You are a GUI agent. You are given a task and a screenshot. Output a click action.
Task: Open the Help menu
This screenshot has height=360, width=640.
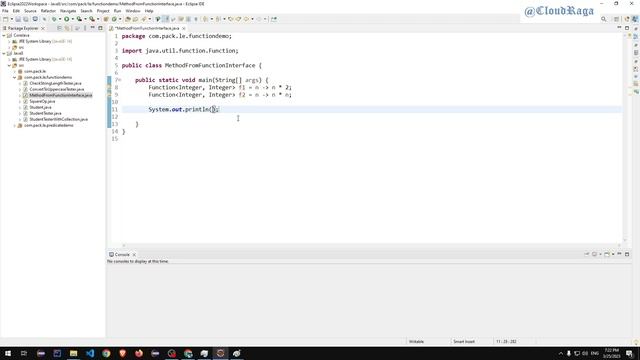click(x=149, y=11)
